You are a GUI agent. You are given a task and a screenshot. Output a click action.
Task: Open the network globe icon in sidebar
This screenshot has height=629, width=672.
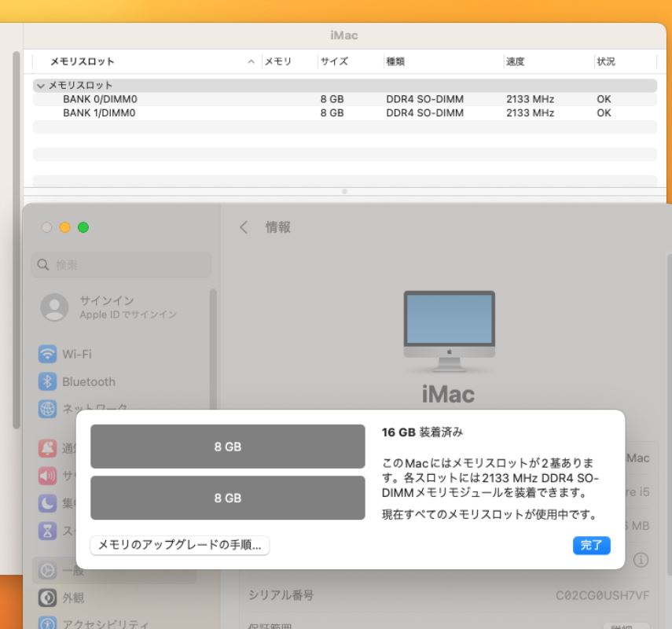47,409
